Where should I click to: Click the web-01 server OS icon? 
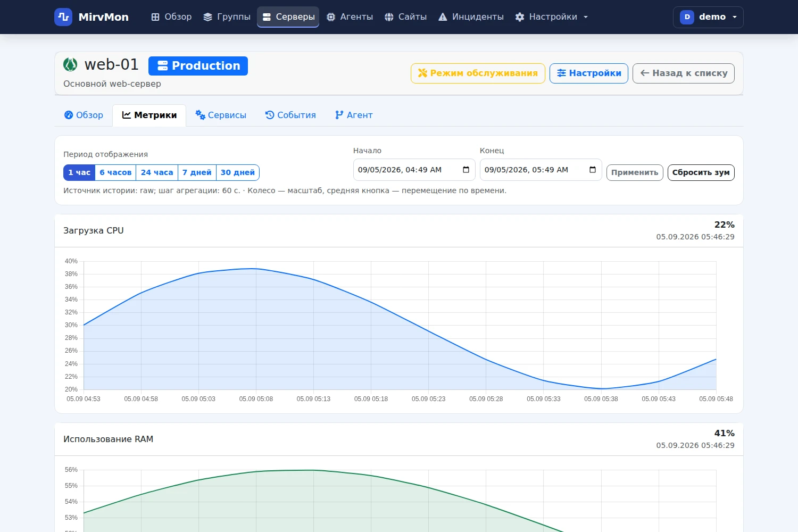(70, 64)
